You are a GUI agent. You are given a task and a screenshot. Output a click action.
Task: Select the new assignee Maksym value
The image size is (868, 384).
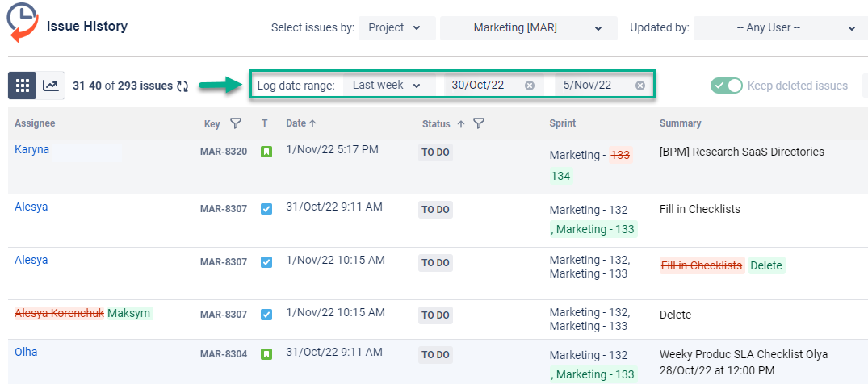point(129,313)
